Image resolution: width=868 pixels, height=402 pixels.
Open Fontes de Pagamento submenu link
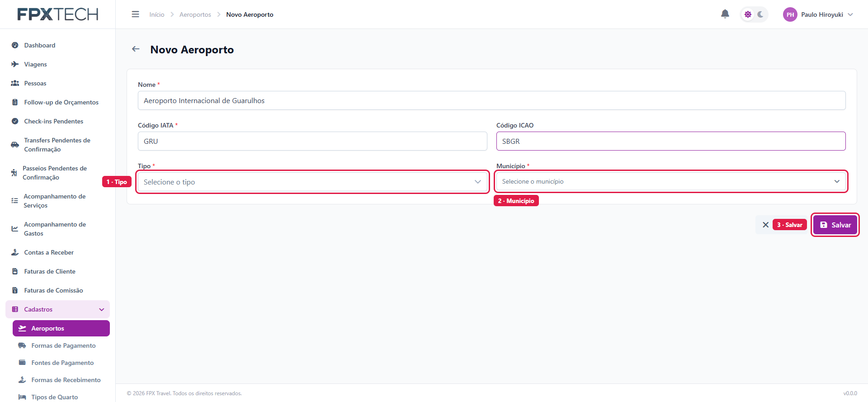coord(61,363)
